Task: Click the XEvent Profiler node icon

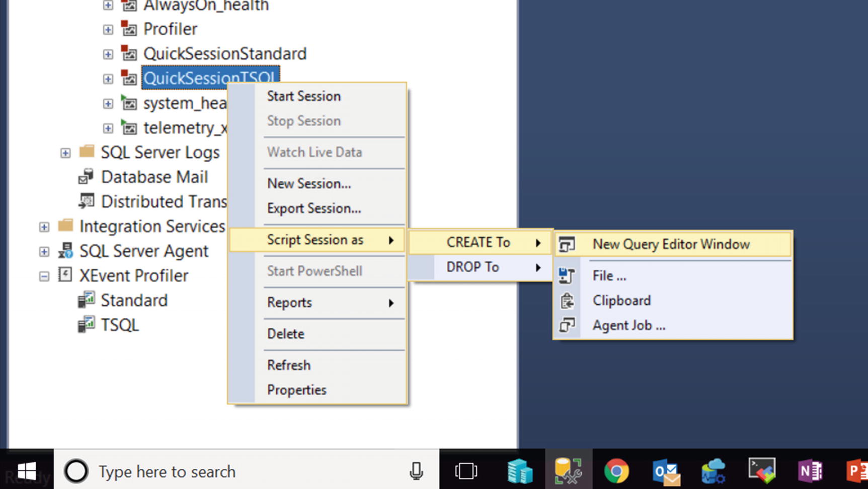Action: (65, 275)
